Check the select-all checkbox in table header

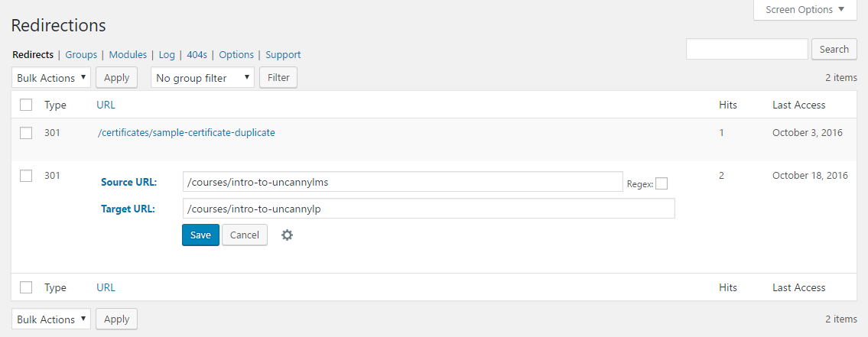(26, 105)
